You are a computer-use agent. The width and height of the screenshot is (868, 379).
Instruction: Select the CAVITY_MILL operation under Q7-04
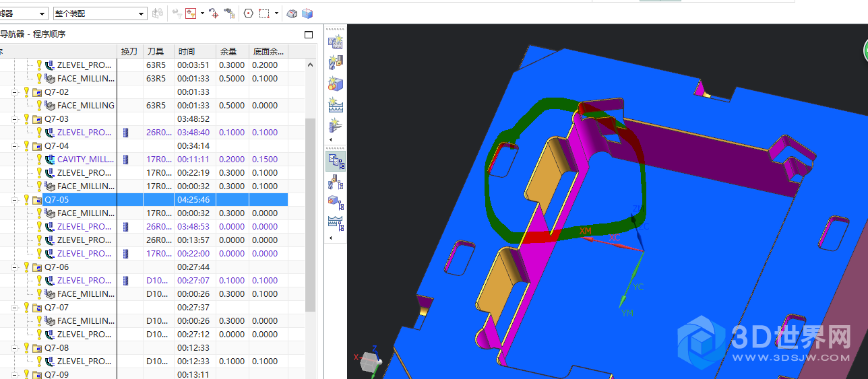coord(85,160)
